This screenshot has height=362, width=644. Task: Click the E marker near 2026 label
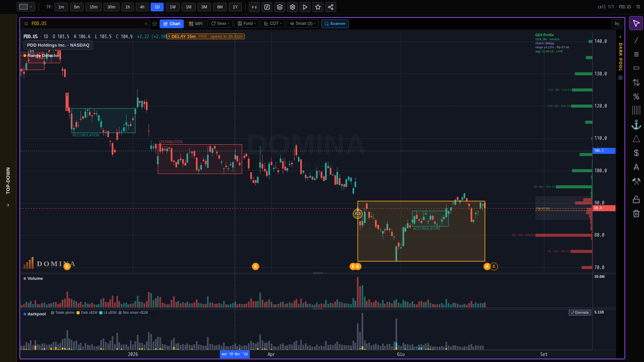pos(67,266)
